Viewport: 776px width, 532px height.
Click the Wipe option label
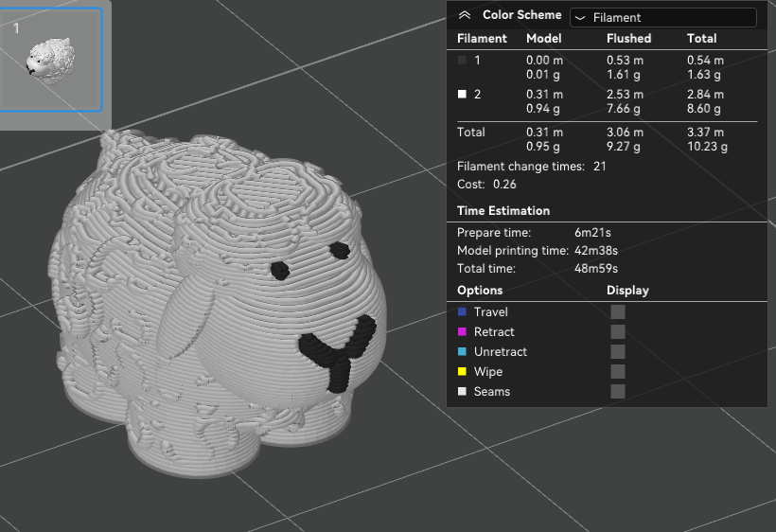point(488,371)
